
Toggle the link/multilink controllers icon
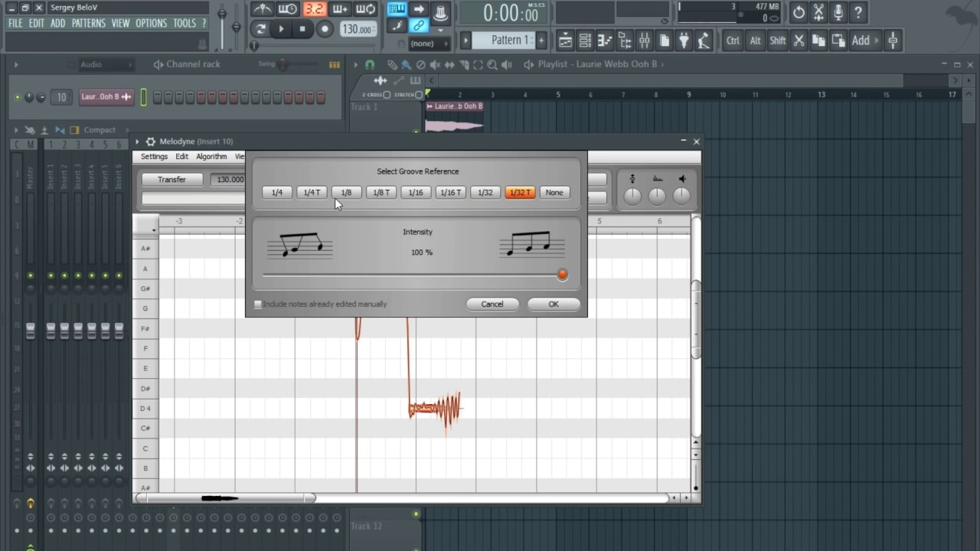pyautogui.click(x=418, y=26)
